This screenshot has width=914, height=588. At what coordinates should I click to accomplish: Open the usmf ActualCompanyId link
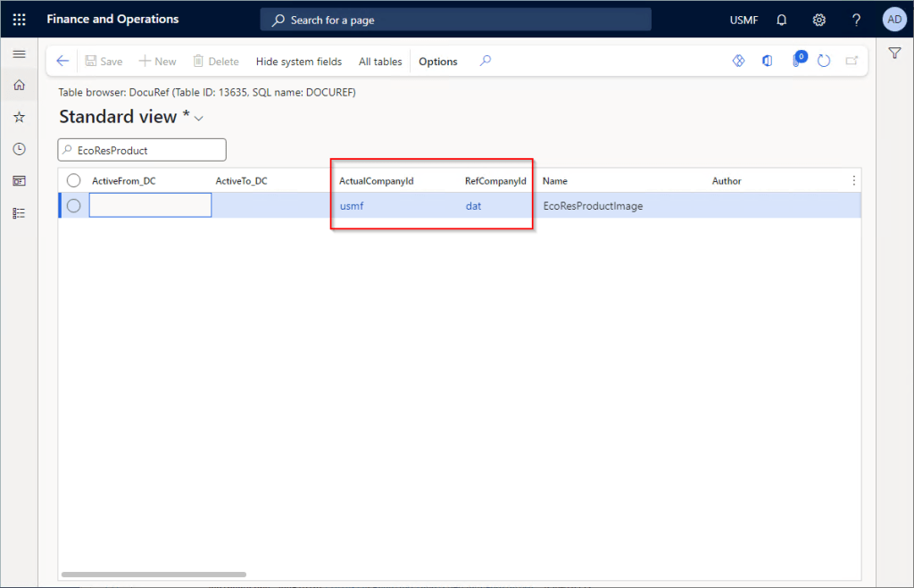351,206
